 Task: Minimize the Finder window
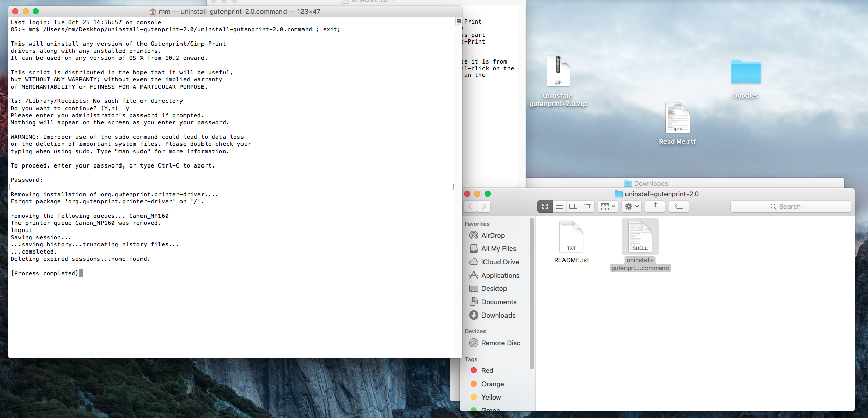pos(477,194)
